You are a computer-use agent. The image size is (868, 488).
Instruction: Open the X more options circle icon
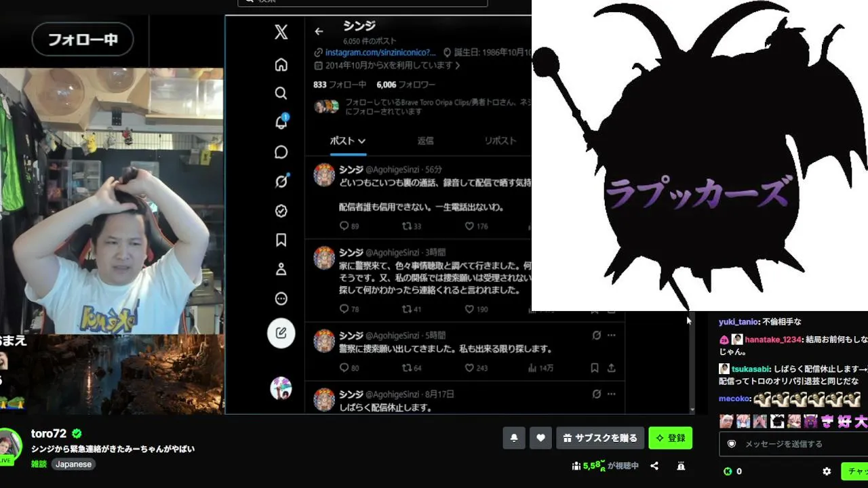[281, 299]
